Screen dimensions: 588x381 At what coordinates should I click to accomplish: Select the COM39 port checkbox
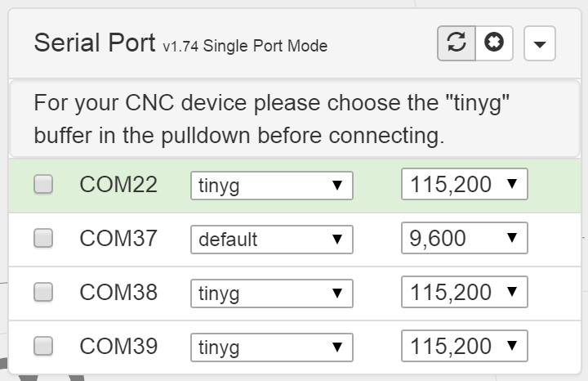(x=43, y=346)
